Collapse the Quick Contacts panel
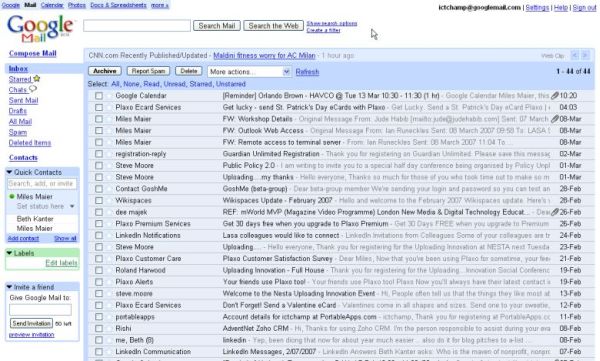Viewport: 600px width, 361px height. (9, 172)
